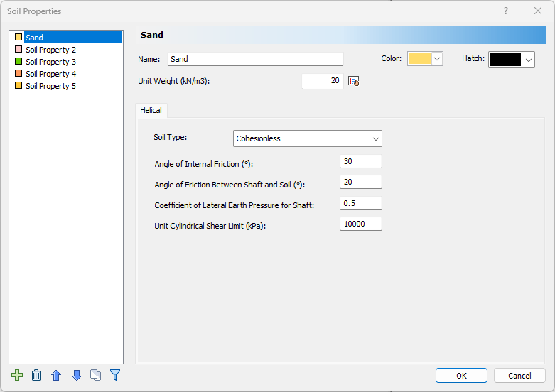The width and height of the screenshot is (555, 392).
Task: Select Soil Property 3 in list
Action: tap(51, 62)
